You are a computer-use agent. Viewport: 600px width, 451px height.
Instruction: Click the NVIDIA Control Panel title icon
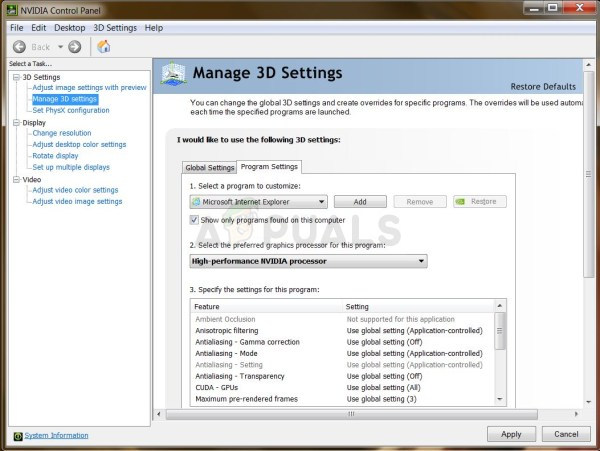point(12,10)
